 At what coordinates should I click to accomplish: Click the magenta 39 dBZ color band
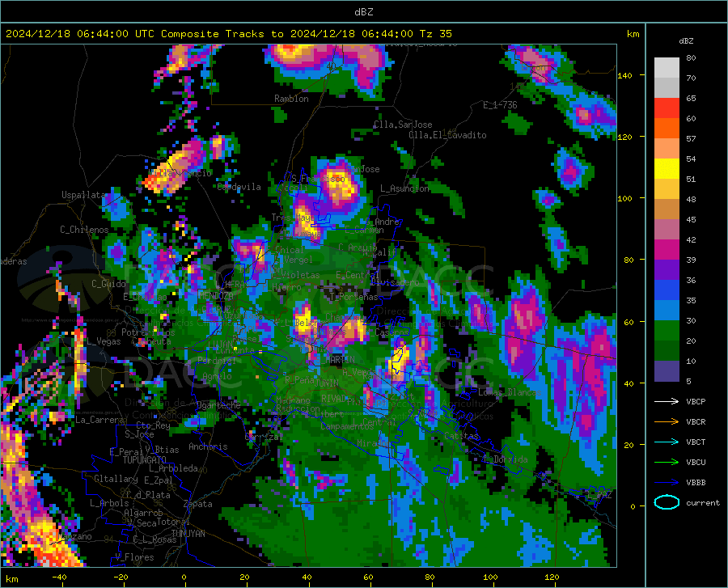pos(667,249)
